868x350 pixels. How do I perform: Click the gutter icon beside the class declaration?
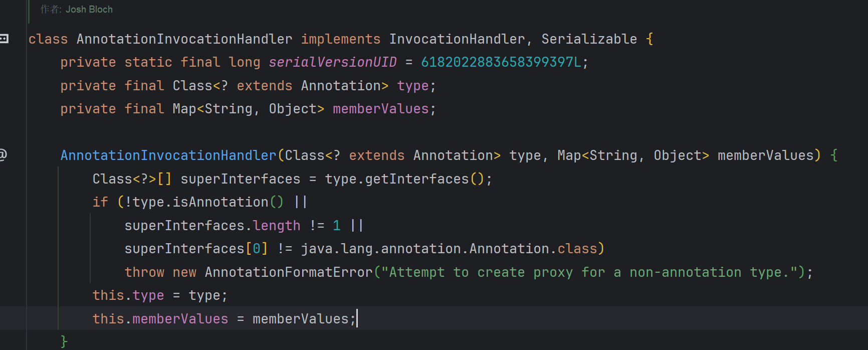click(4, 39)
